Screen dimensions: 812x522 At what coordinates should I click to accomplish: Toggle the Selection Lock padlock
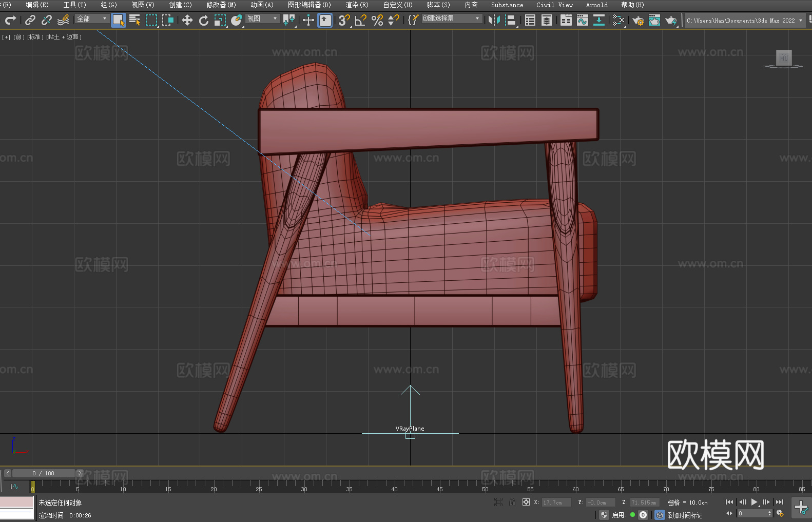(512, 502)
